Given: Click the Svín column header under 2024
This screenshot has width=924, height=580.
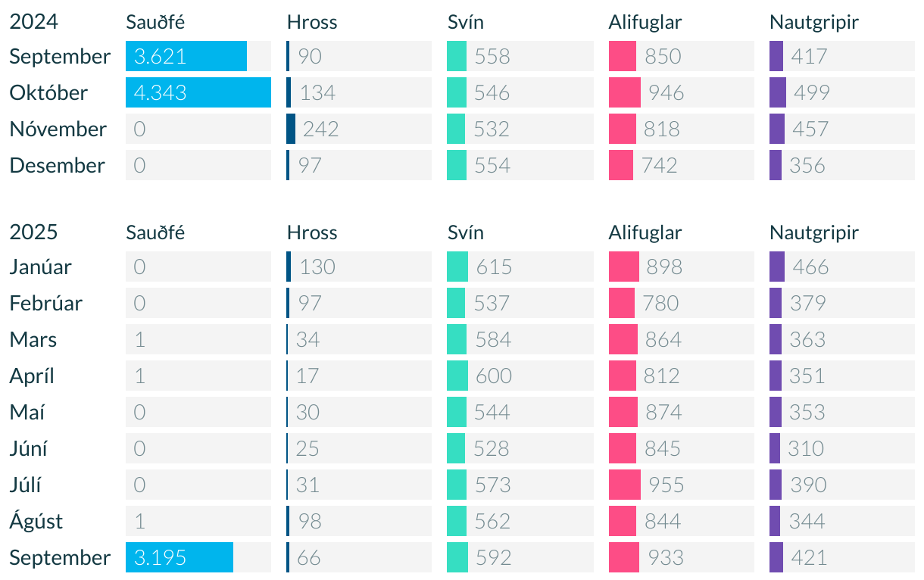Looking at the screenshot, I should pos(466,22).
